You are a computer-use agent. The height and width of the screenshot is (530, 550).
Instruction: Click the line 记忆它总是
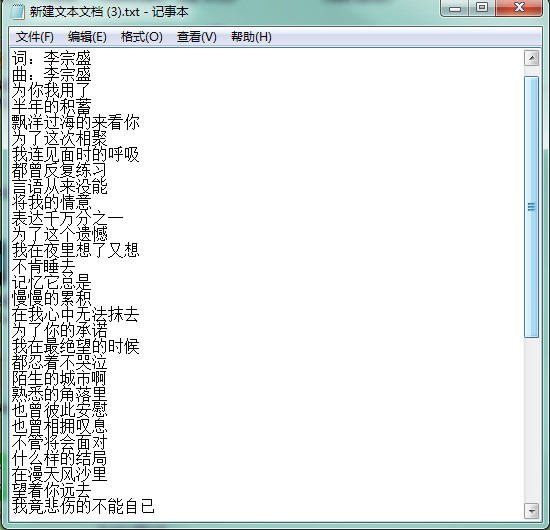[52, 283]
